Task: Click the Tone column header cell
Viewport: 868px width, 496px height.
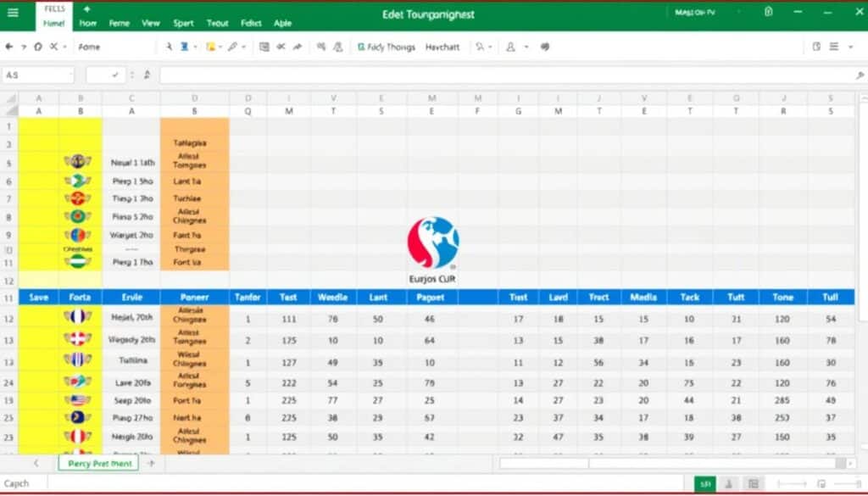Action: coord(782,298)
